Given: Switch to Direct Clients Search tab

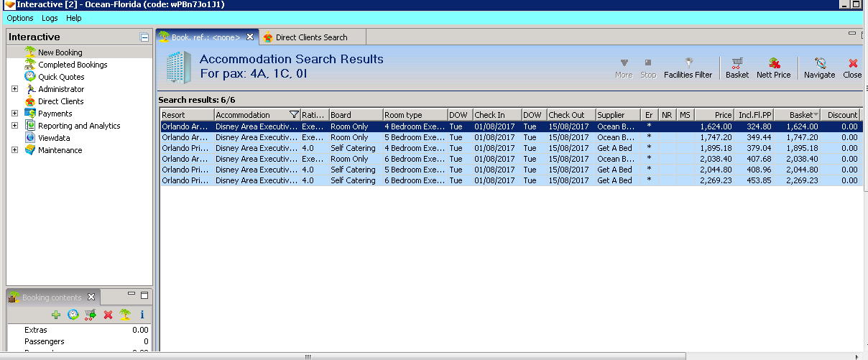Looking at the screenshot, I should [310, 37].
